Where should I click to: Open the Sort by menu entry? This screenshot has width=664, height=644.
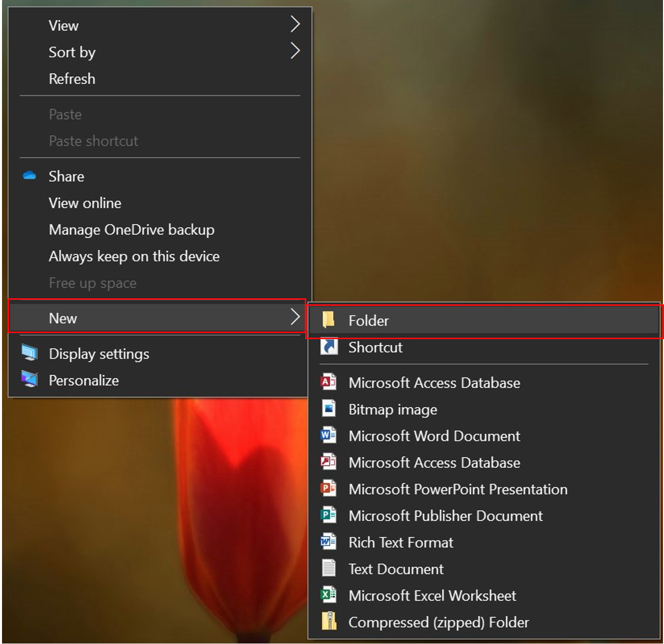click(x=160, y=52)
